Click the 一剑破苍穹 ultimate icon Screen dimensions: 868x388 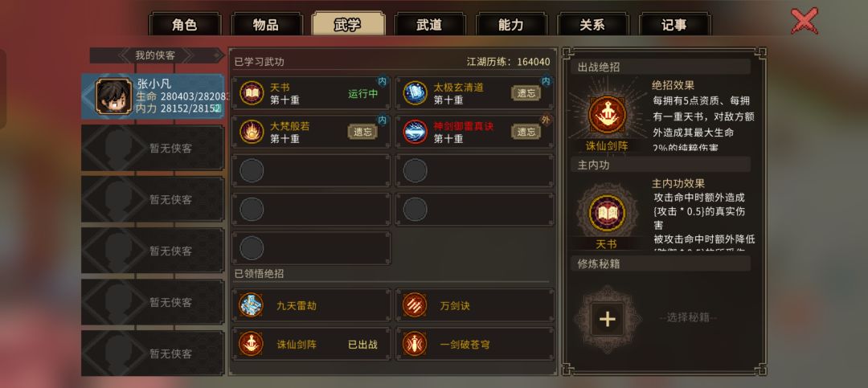tap(415, 344)
